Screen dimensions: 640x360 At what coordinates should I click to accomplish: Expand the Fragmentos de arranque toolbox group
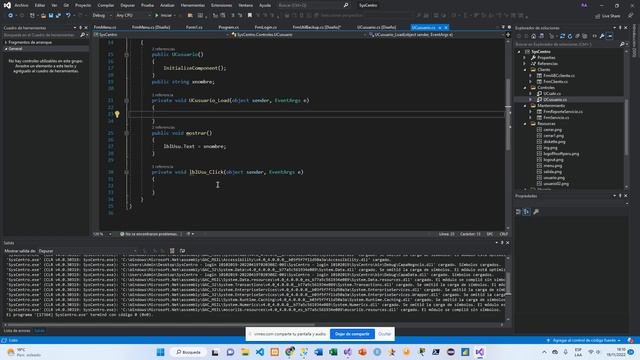coord(6,42)
